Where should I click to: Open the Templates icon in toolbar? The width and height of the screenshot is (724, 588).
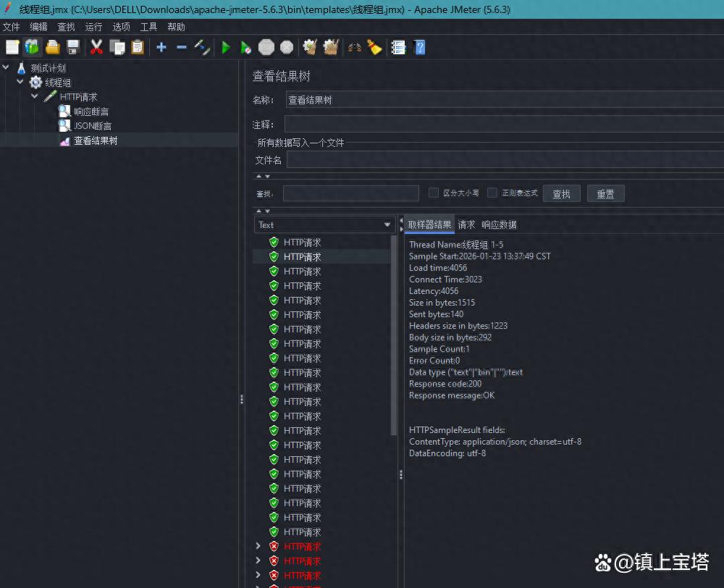33,47
